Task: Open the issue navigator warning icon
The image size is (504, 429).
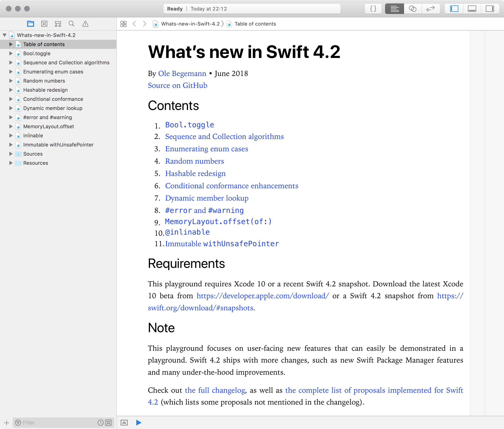Action: tap(85, 24)
